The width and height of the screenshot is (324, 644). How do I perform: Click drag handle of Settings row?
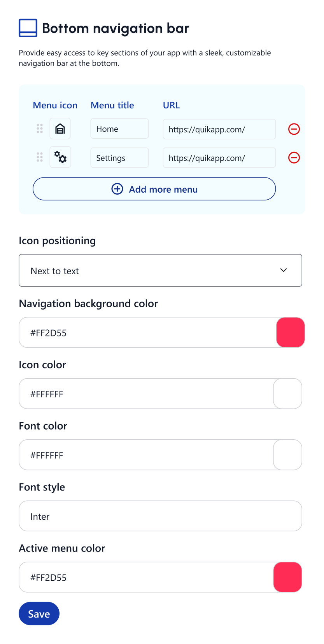coord(40,157)
